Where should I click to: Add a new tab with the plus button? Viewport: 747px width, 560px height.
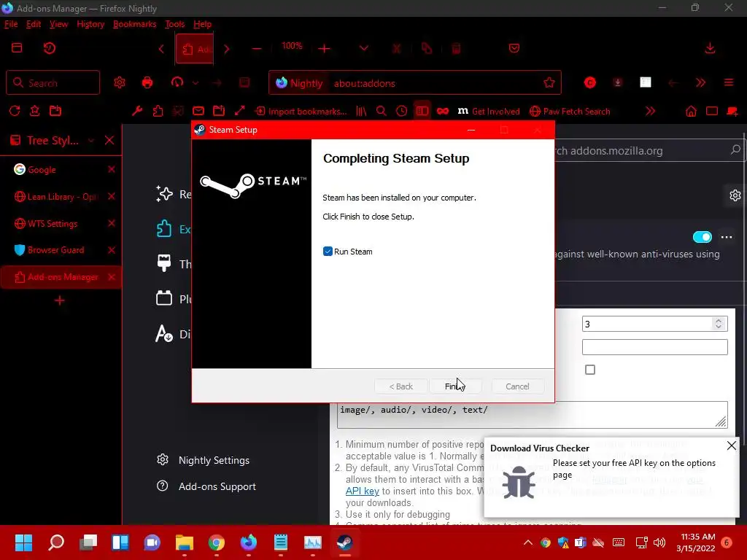point(60,300)
